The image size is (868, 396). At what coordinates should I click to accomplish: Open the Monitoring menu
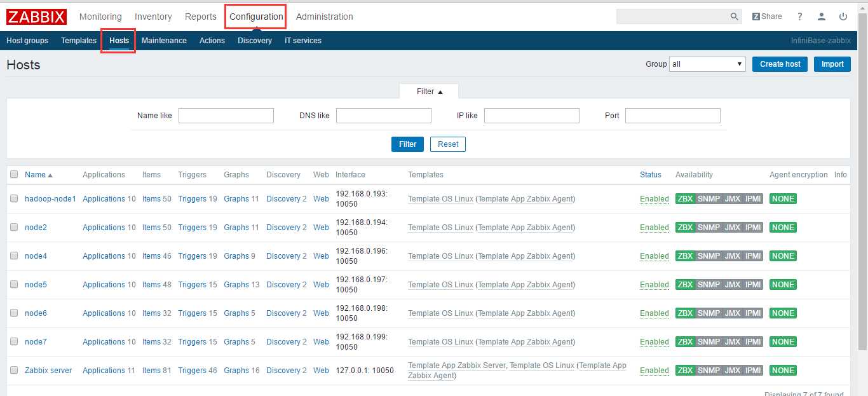100,17
